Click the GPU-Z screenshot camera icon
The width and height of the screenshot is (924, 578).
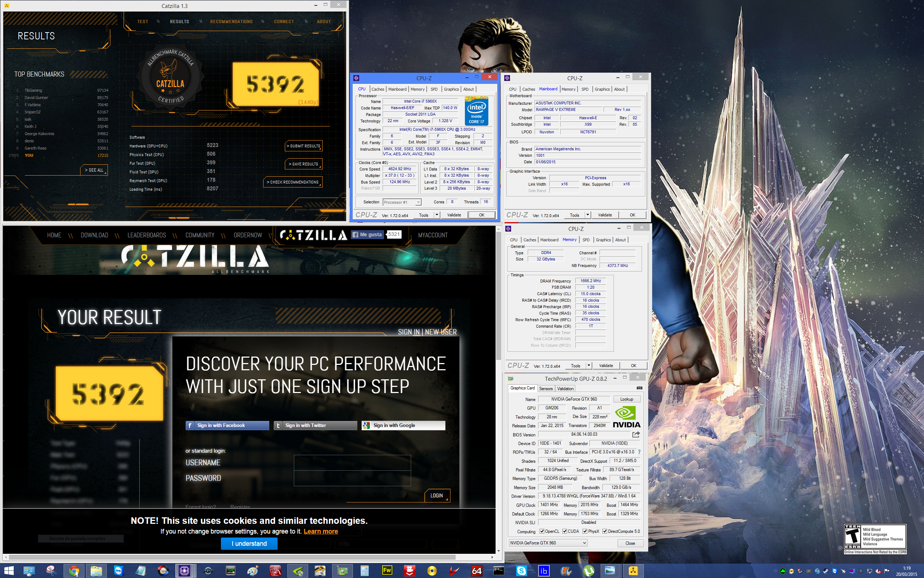[640, 388]
